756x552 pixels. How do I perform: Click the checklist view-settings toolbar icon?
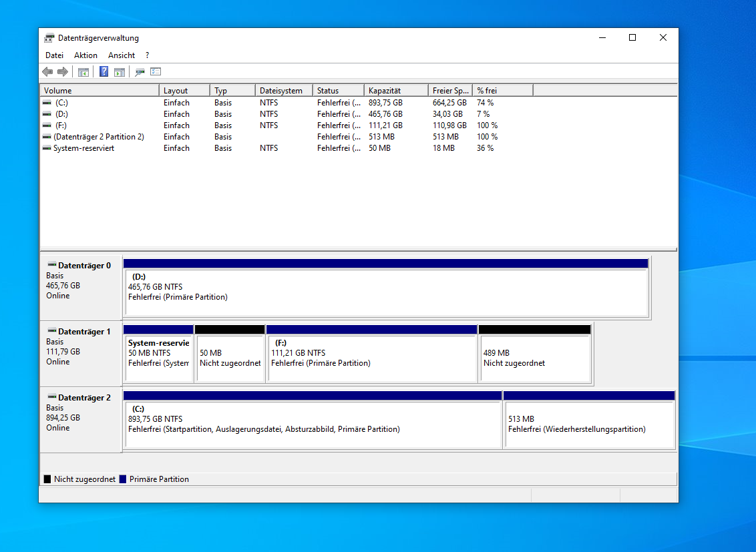pyautogui.click(x=155, y=72)
